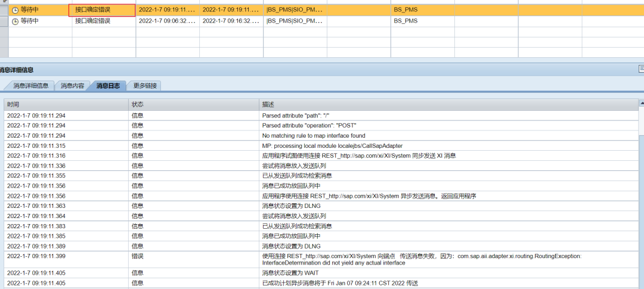Click the clock icon in the 09:06:32 message row
This screenshot has width=644, height=289.
coord(16,21)
